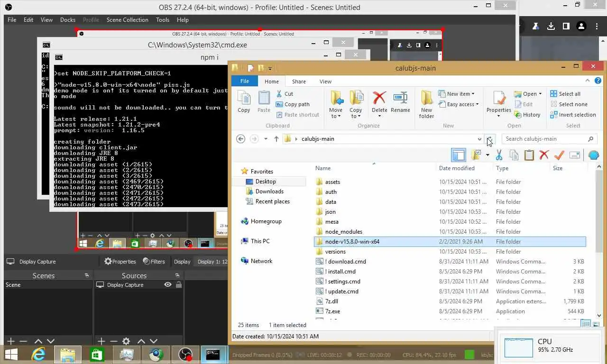This screenshot has height=364, width=607.
Task: Click the Cut scissors in Clipboard group
Action: point(279,94)
